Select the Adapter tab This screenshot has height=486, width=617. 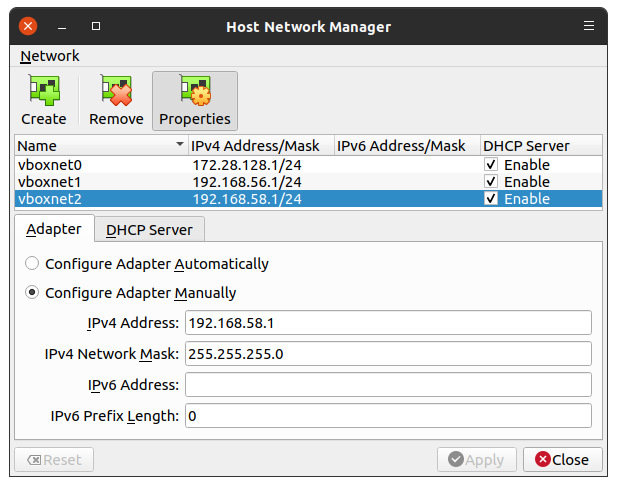(x=54, y=229)
